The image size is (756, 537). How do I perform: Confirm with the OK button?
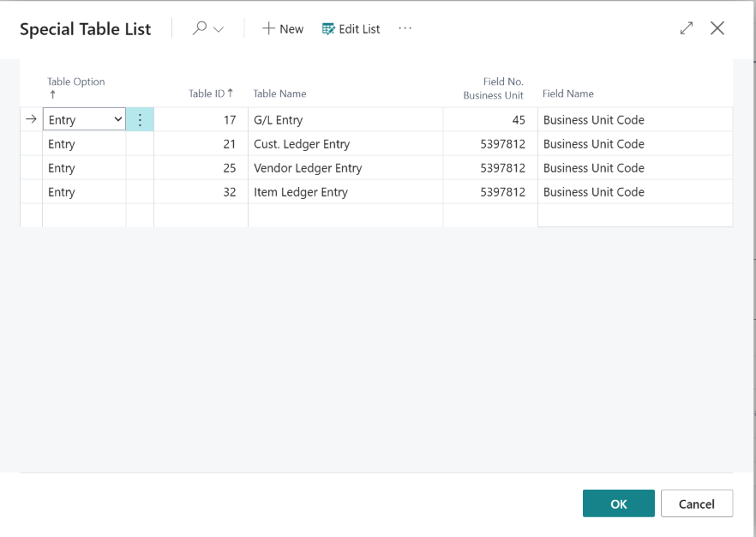tap(618, 504)
